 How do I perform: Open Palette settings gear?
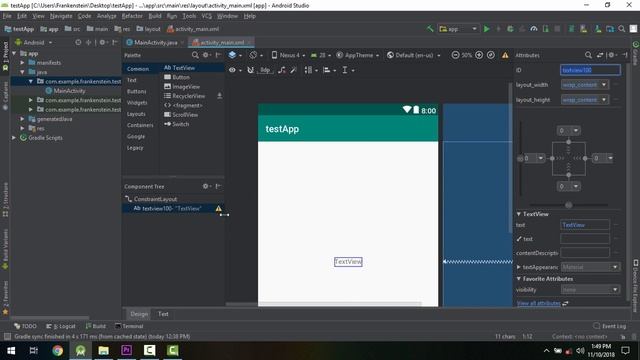pyautogui.click(x=206, y=55)
